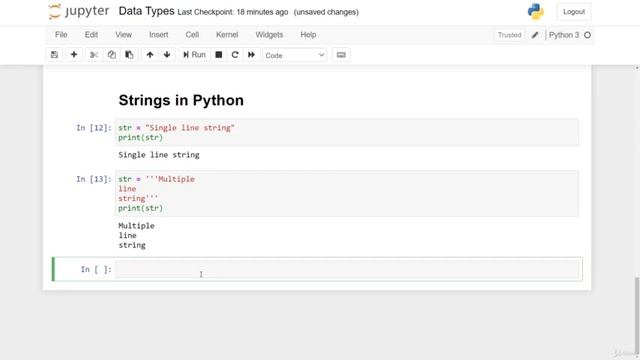Open the Kernel menu
The image size is (640, 360).
pyautogui.click(x=227, y=35)
